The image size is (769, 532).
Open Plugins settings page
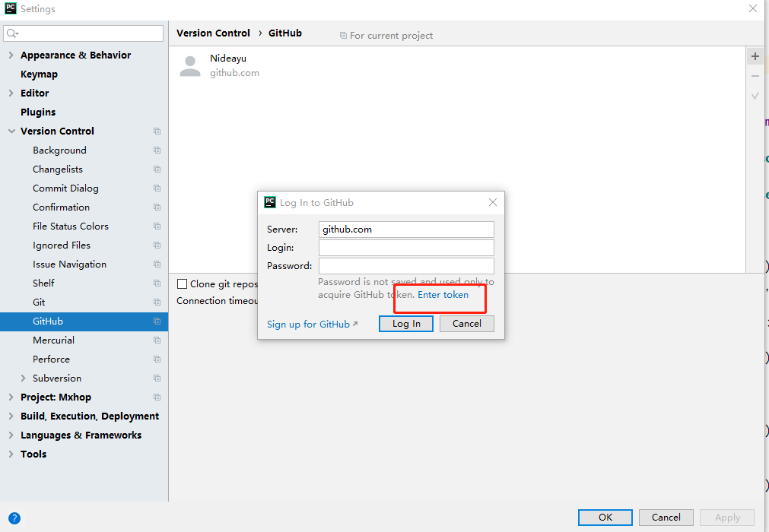point(38,112)
